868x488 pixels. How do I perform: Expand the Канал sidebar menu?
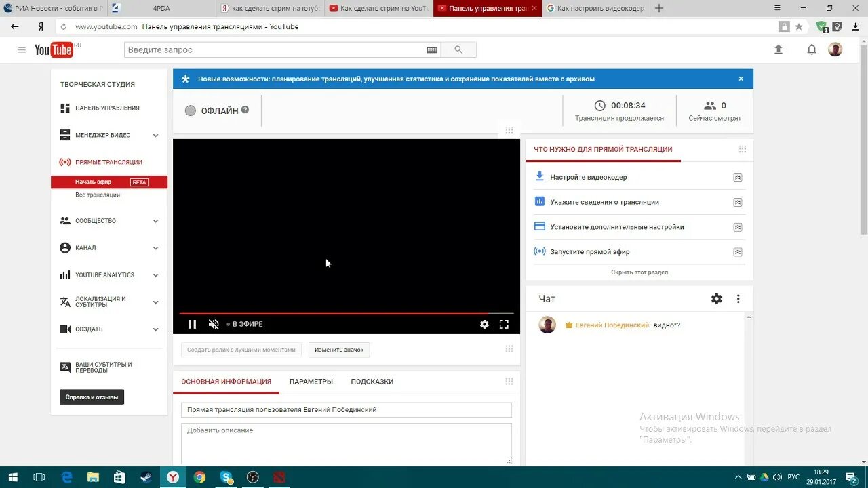(x=155, y=248)
